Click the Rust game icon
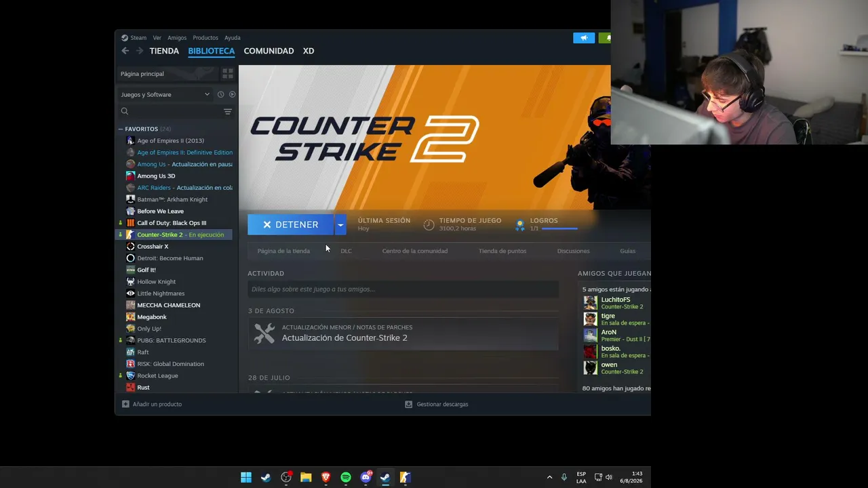The image size is (868, 488). (x=131, y=388)
